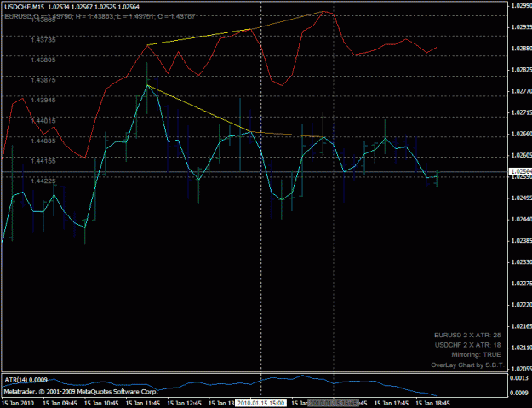The image size is (532, 408).
Task: Click the 15 Jan 10:45 time label
Action: [101, 403]
